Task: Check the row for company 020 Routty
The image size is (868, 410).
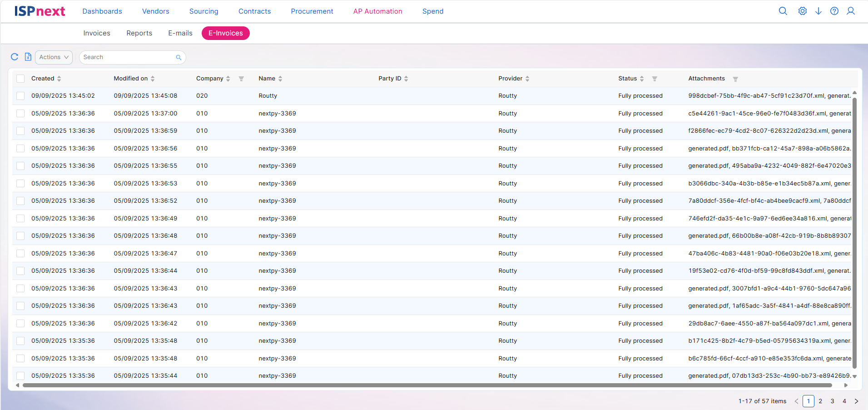Action: [20, 96]
